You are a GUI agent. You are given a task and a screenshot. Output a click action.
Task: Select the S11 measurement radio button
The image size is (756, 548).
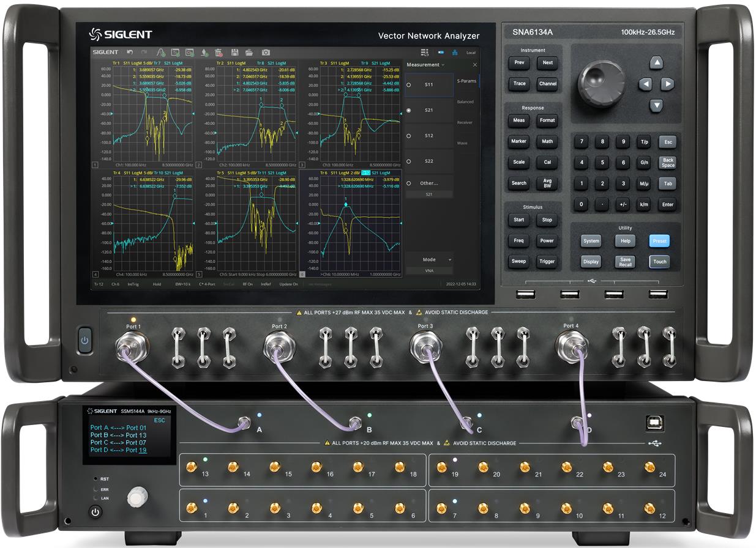pos(409,85)
